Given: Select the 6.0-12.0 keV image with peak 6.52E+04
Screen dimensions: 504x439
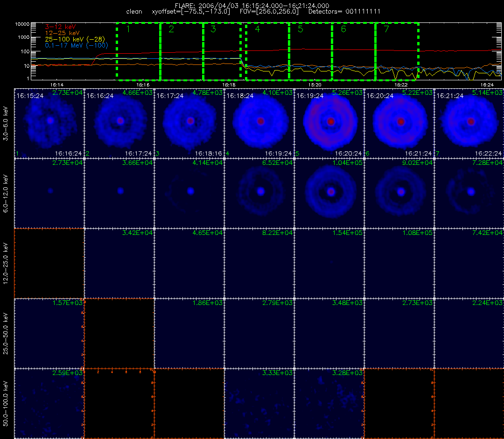Looking at the screenshot, I should pos(259,194).
